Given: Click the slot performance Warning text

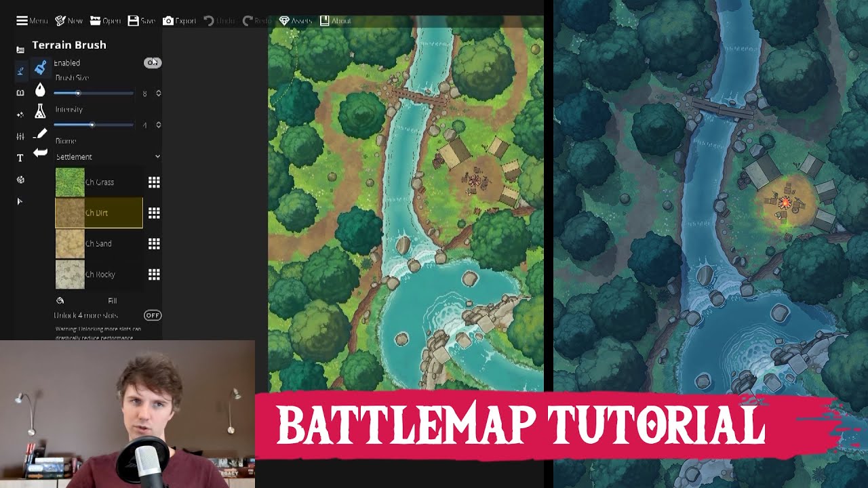Looking at the screenshot, I should pyautogui.click(x=98, y=332).
